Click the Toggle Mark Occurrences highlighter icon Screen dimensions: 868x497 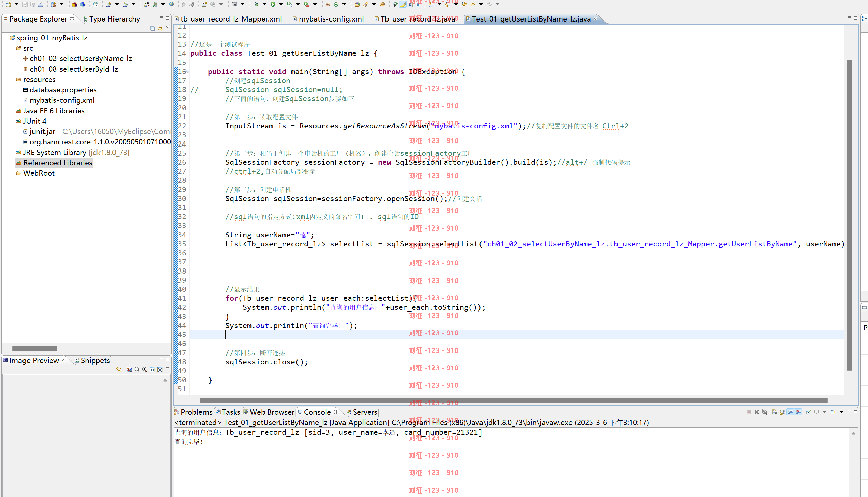pos(403,4)
